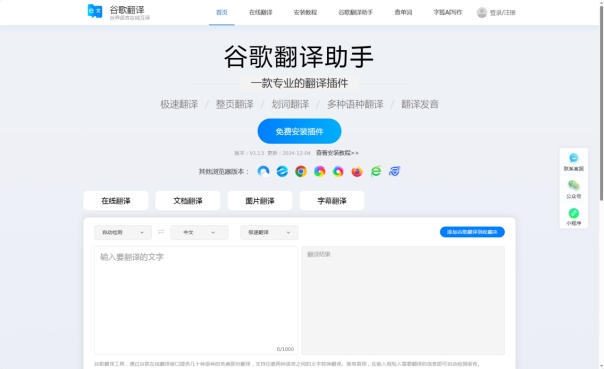
Task: Choose the second colorful 360 browser icon
Action: point(338,171)
